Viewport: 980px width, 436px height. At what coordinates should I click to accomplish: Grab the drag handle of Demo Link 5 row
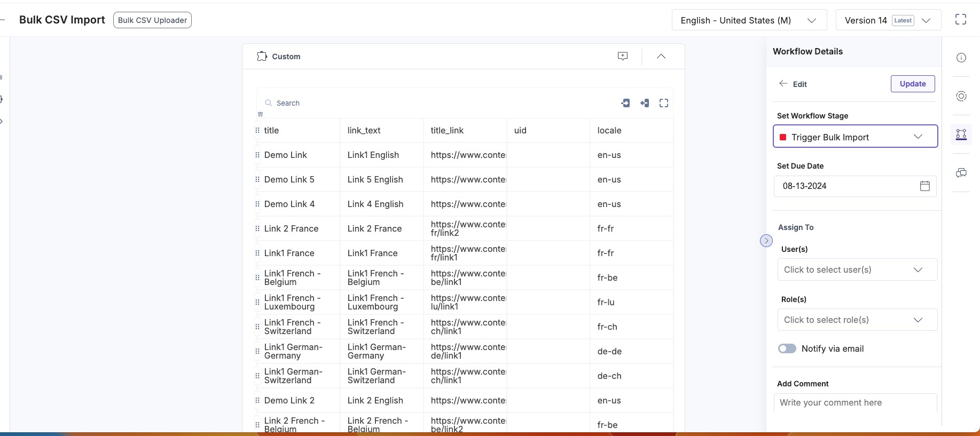coord(257,179)
